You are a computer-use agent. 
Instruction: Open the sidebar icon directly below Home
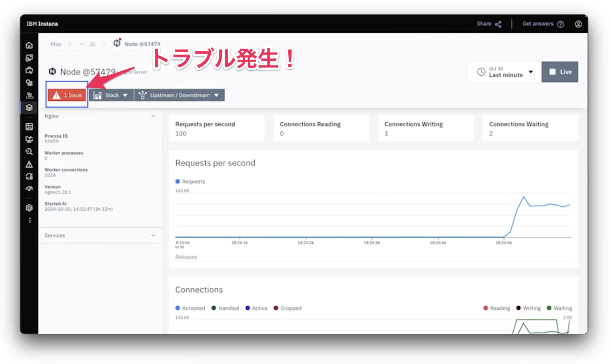[x=29, y=58]
